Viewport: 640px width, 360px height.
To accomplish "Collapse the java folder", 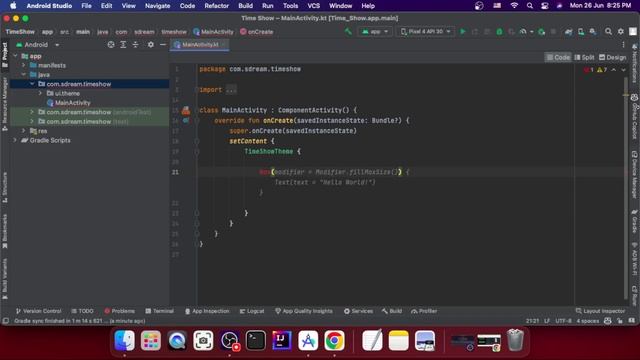I will (x=24, y=75).
